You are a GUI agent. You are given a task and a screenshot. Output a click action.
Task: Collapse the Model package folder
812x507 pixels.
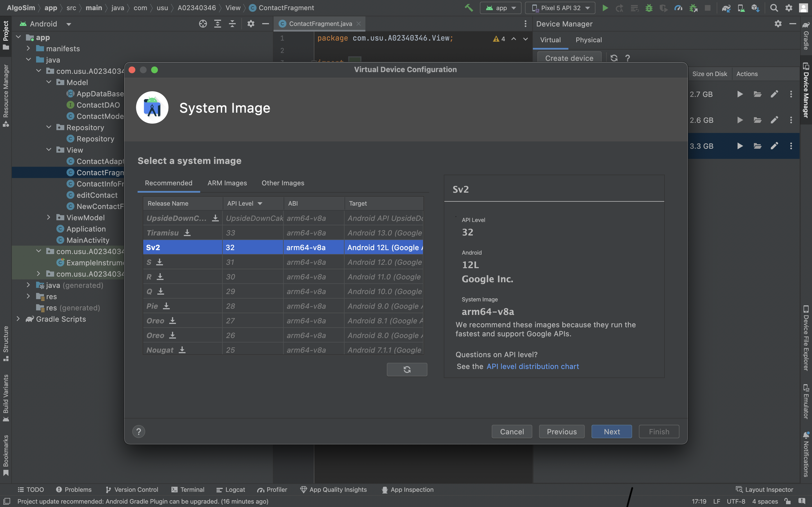(49, 82)
